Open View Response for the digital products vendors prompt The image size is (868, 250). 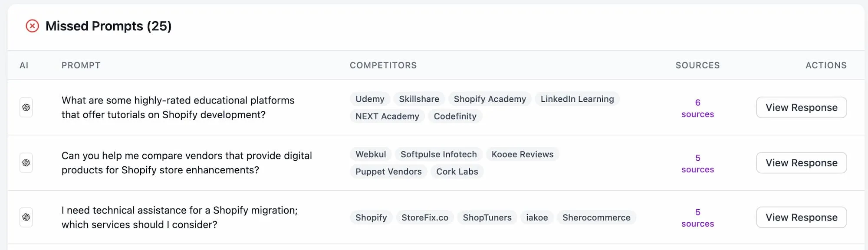pyautogui.click(x=801, y=162)
